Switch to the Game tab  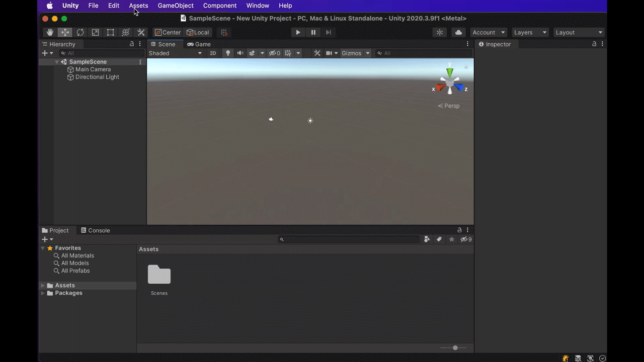(x=199, y=44)
